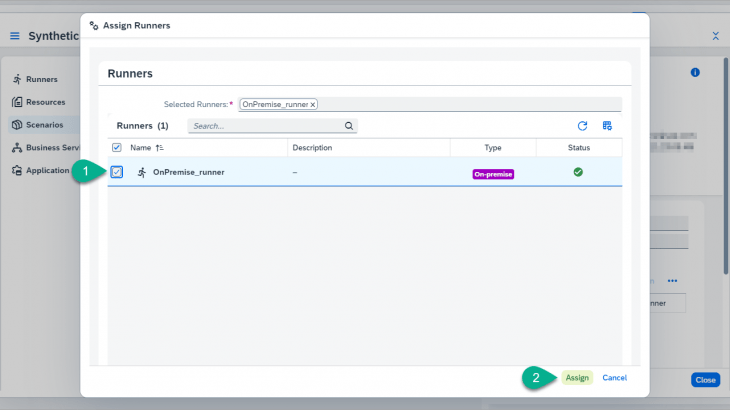Screen dimensions: 730x410
Task: Click the search magnifier icon
Action: point(349,126)
